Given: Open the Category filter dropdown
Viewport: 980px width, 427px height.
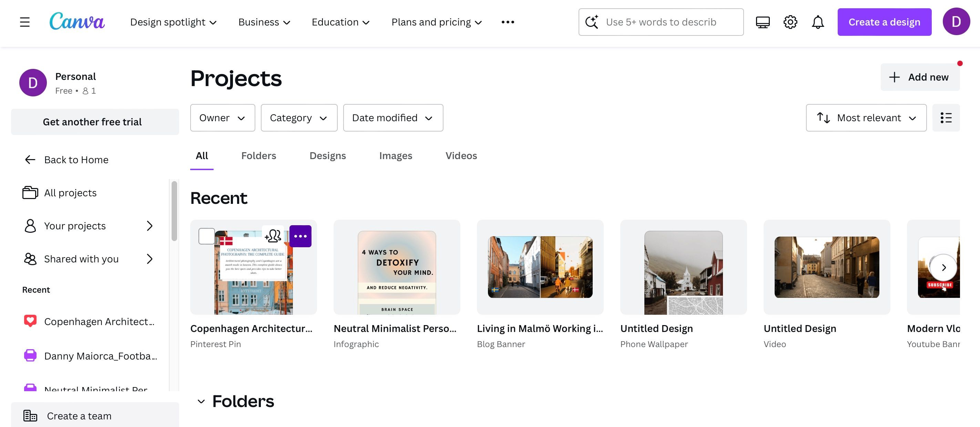Looking at the screenshot, I should 299,118.
